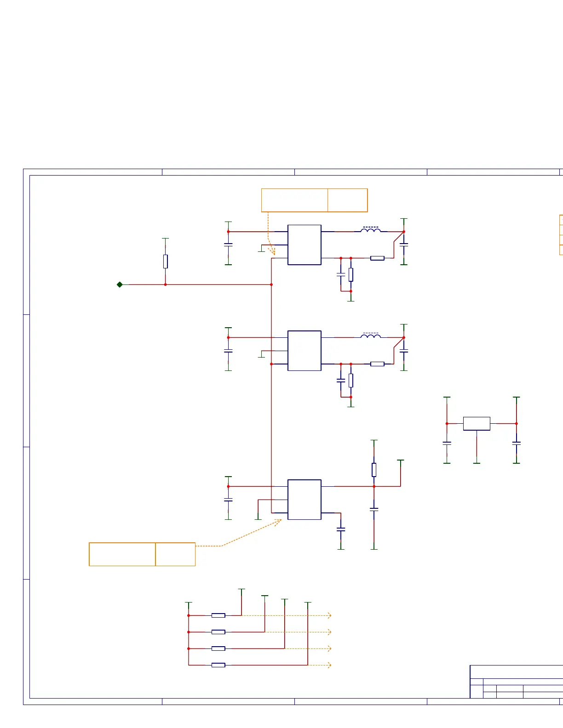The height and width of the screenshot is (728, 563).
Task: Select the top resistor in the four-resistor array
Action: coord(218,615)
